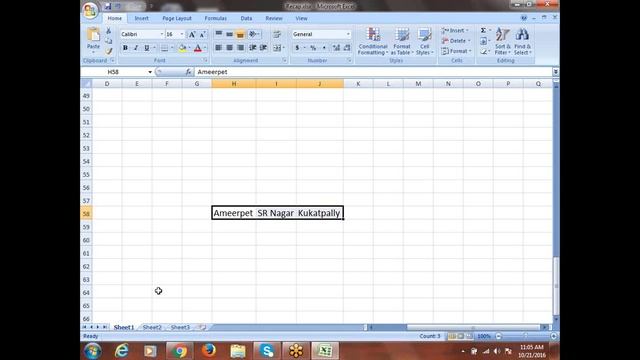Open Chrome from the taskbar
Screen dimensions: 640x360
click(179, 351)
